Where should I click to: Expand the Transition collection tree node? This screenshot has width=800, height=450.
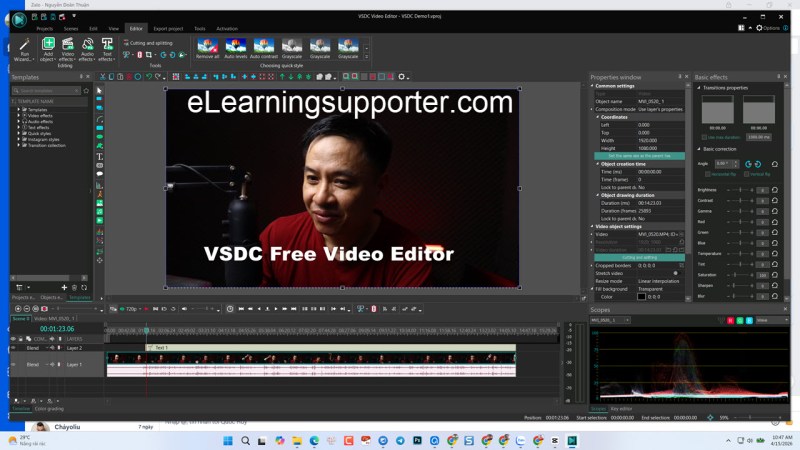click(x=19, y=145)
